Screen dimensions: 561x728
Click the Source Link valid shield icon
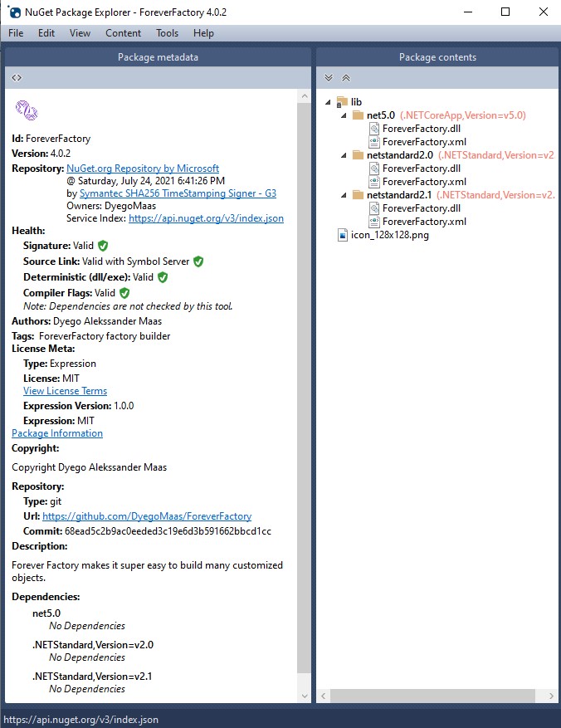pos(198,261)
